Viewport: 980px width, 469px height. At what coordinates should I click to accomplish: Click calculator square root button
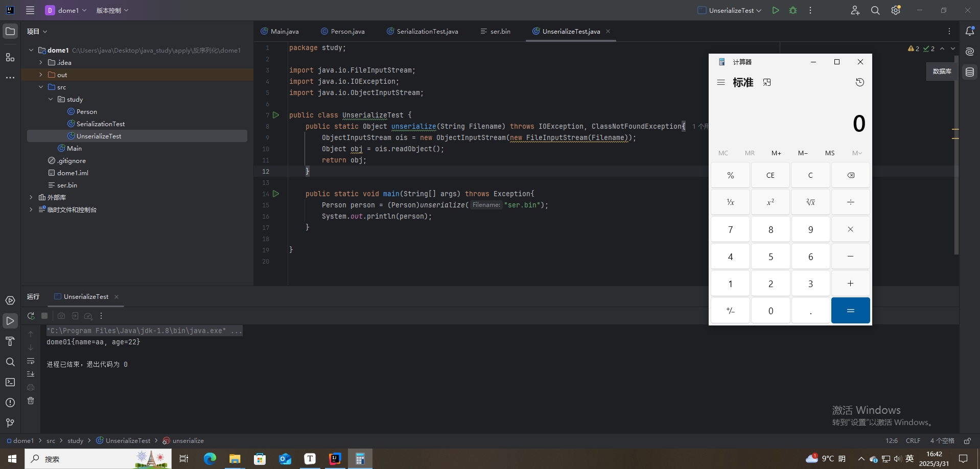810,202
